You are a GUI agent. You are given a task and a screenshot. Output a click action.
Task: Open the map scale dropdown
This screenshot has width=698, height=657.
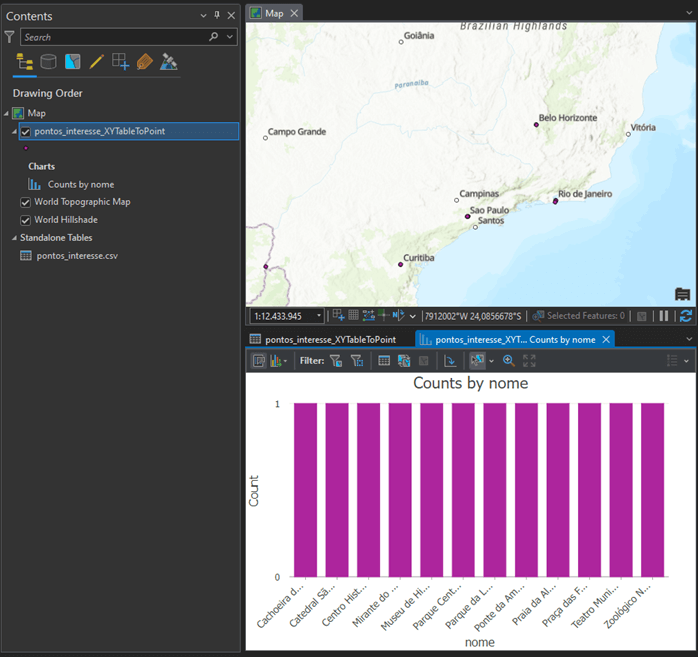click(319, 316)
